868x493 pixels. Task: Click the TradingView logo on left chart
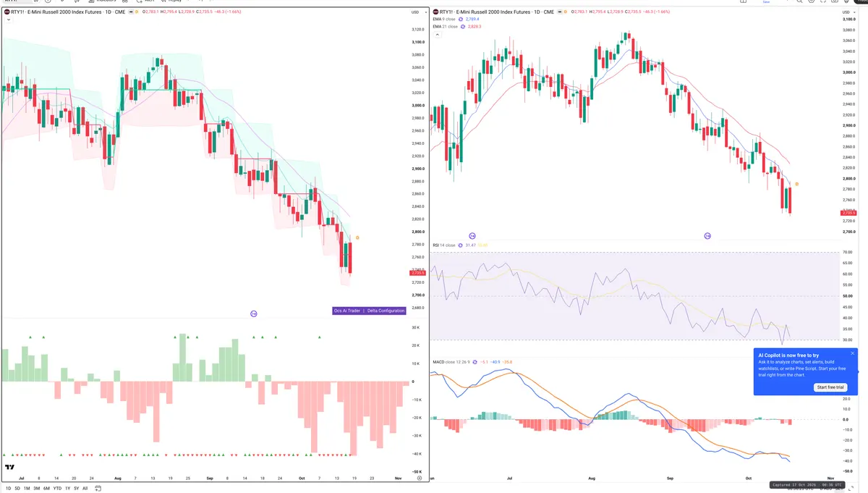(x=9, y=468)
